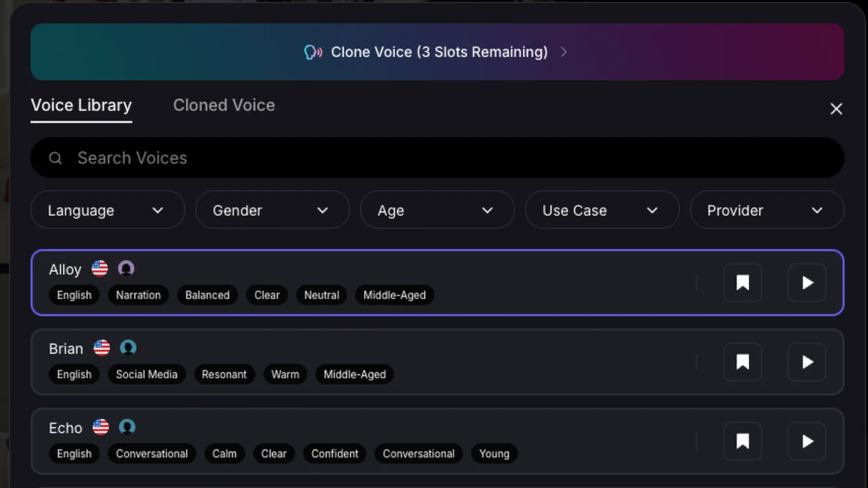Bookmark the Brian voice
Viewport: 868px width, 488px height.
pyautogui.click(x=743, y=362)
